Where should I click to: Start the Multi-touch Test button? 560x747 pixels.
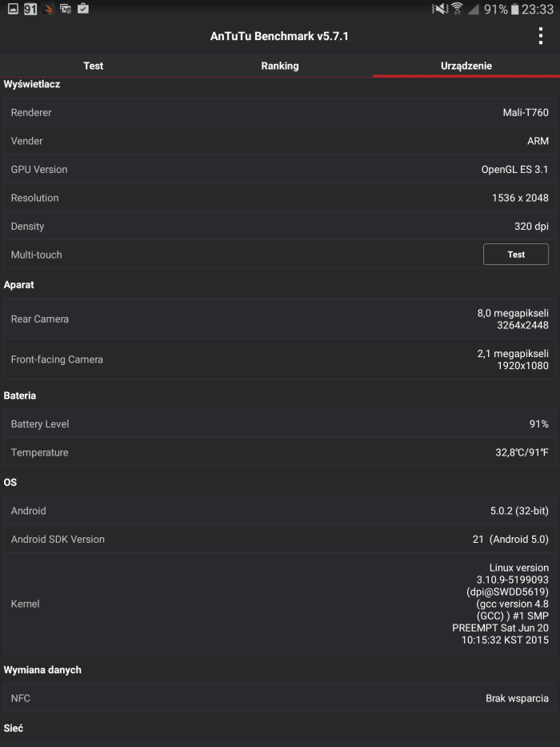click(x=516, y=255)
